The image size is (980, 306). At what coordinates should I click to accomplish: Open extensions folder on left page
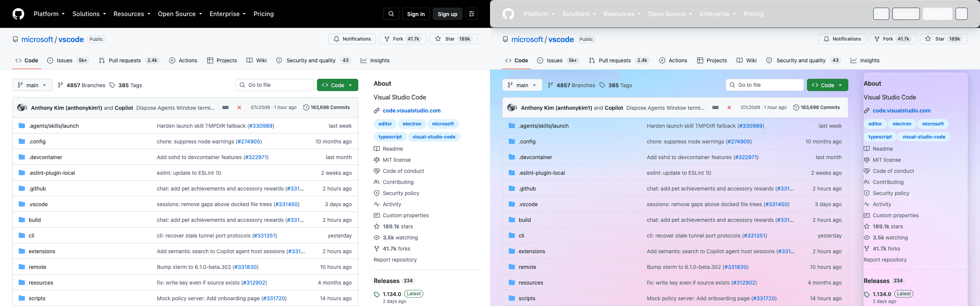point(42,251)
